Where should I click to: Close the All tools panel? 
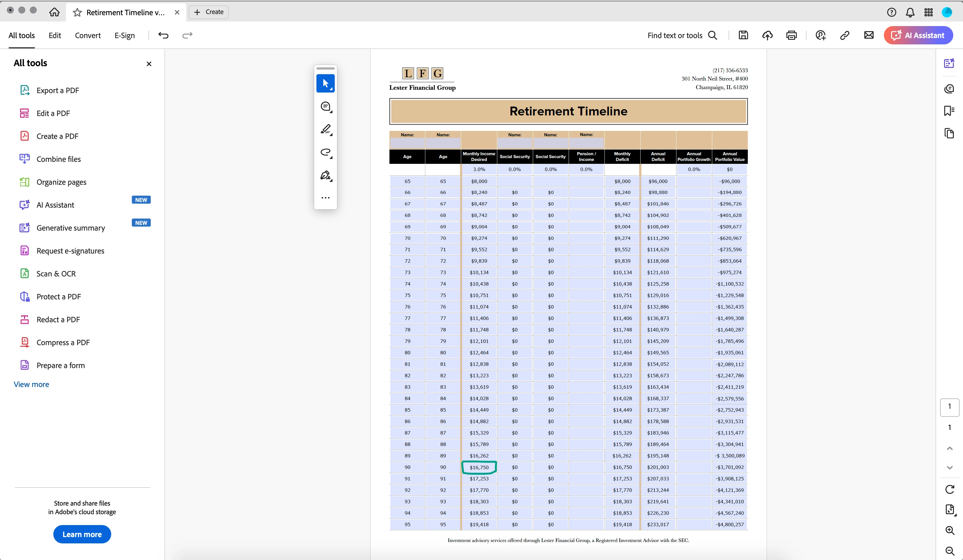click(149, 64)
